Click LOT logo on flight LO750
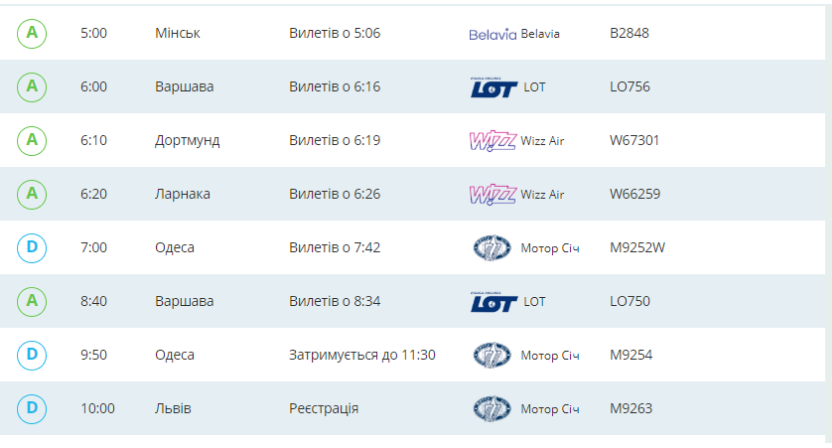Screen dimensions: 832x448 (x=494, y=302)
